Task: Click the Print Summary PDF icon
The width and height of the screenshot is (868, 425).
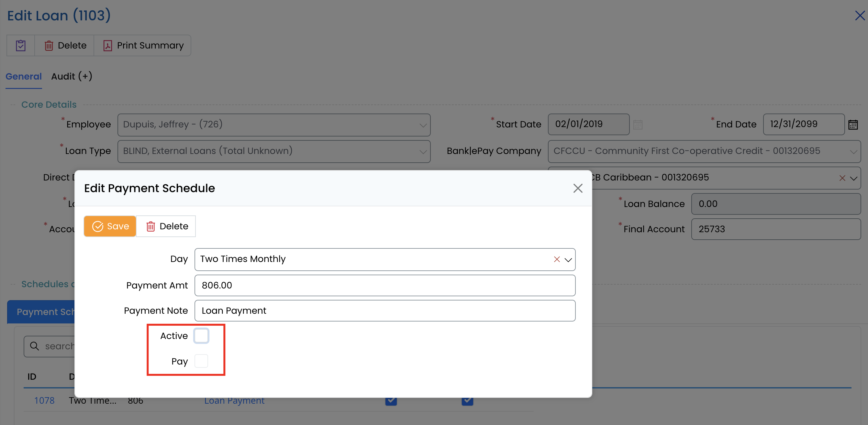Action: [x=107, y=46]
